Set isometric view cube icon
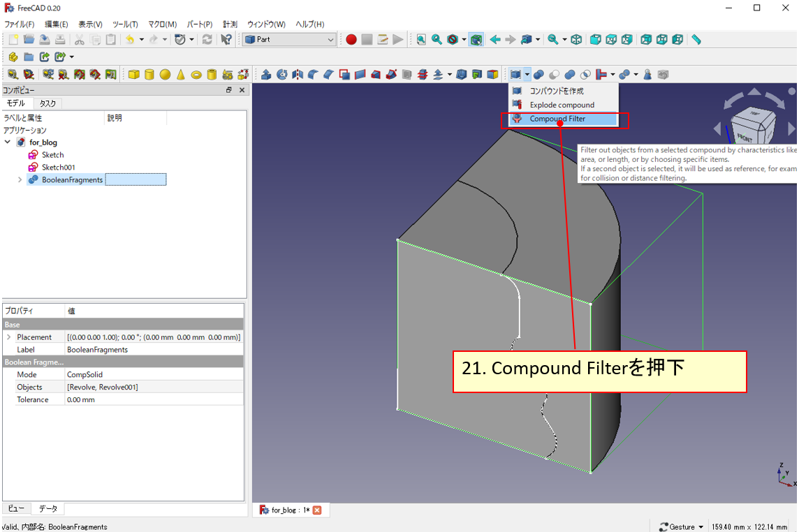This screenshot has height=532, width=799. 576,39
